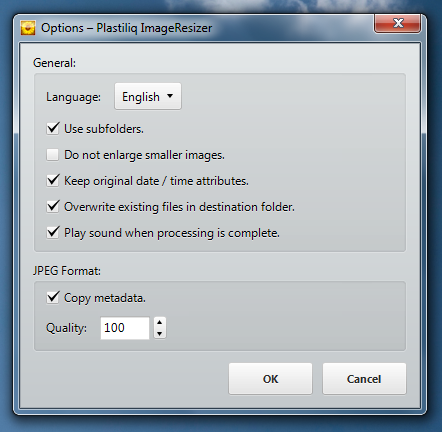Viewport: 442px width, 432px height.
Task: Turn off Play sound when processing completes
Action: click(53, 233)
